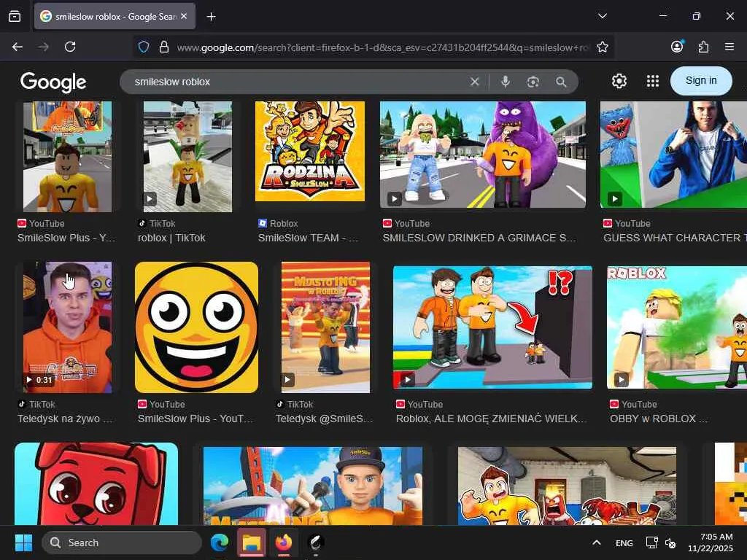Reload the current page
Screen dimensions: 747x560
coord(70,47)
